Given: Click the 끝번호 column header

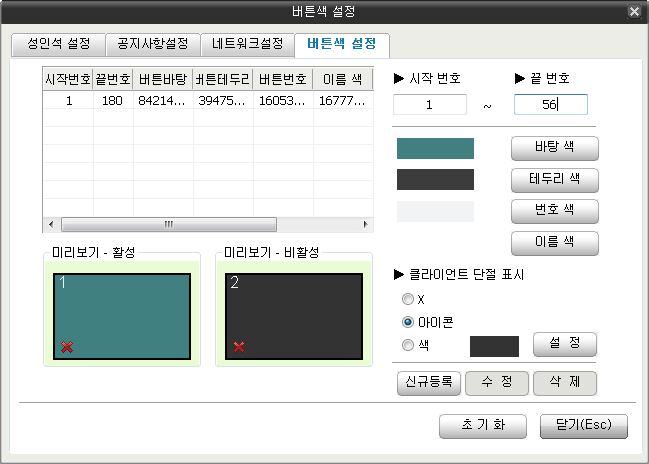Looking at the screenshot, I should tap(113, 79).
